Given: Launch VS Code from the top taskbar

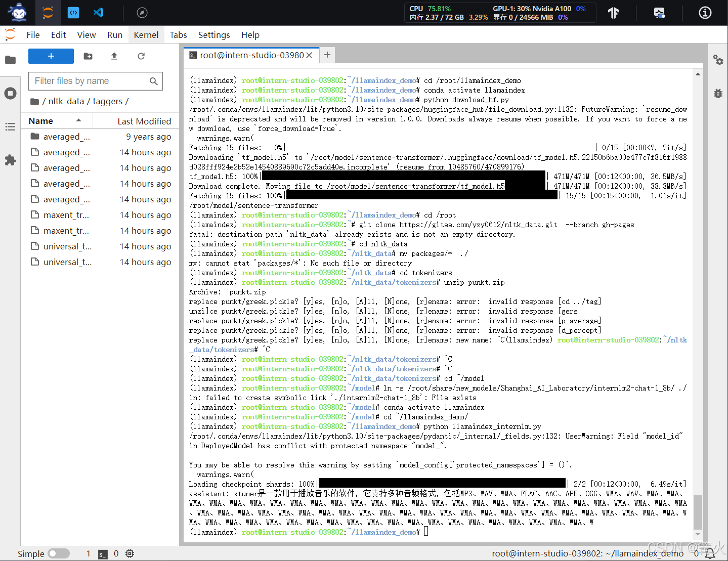Looking at the screenshot, I should (98, 12).
